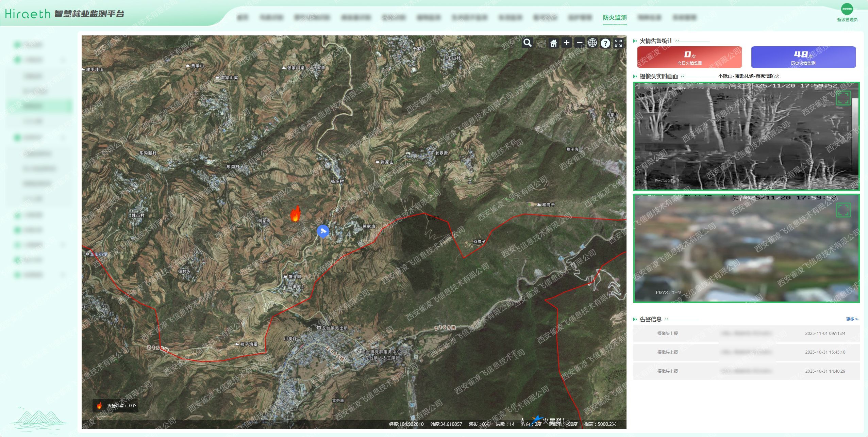The width and height of the screenshot is (868, 437).
Task: Select the blue camera marker on map
Action: click(x=323, y=231)
